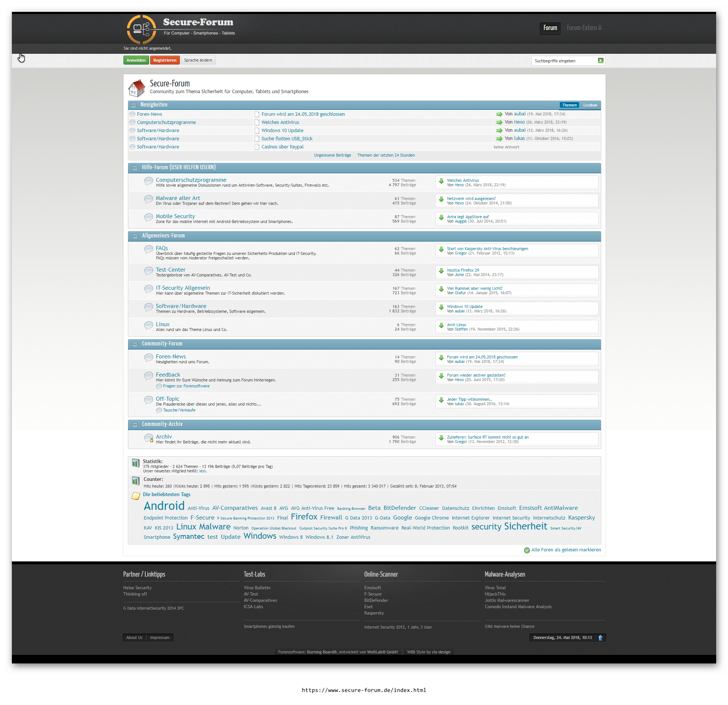Open the Feedback forum link

168,375
